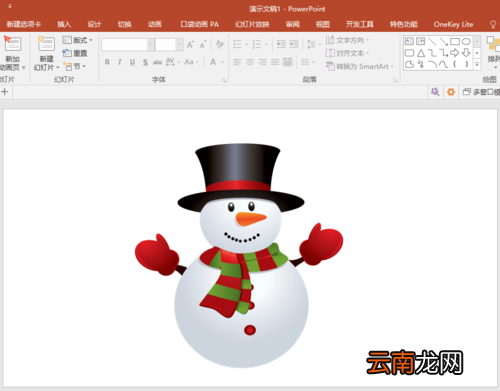Image resolution: width=500 pixels, height=391 pixels.
Task: Click the font name input field
Action: (124, 44)
